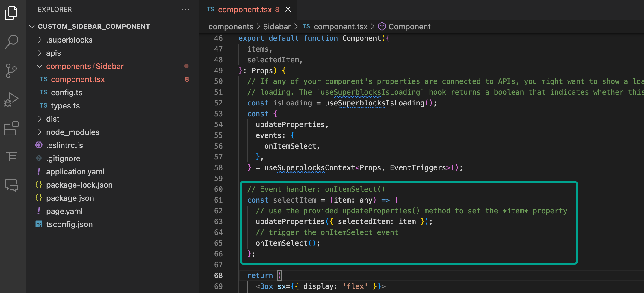Screen dimensions: 644x293
Task: Click the onItemSelect() call on line 65
Action: tap(286, 243)
